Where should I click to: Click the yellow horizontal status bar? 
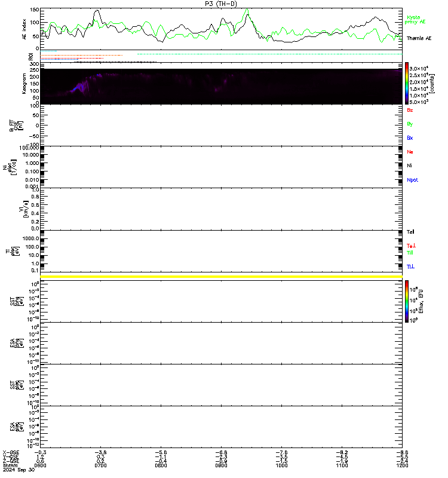pyautogui.click(x=221, y=277)
